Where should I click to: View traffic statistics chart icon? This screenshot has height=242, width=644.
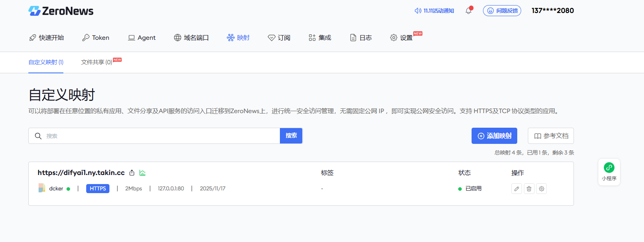(142, 173)
